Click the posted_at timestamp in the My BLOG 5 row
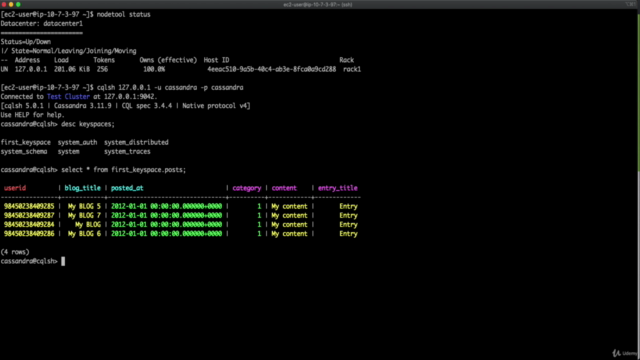The height and width of the screenshot is (360, 640). pyautogui.click(x=167, y=207)
